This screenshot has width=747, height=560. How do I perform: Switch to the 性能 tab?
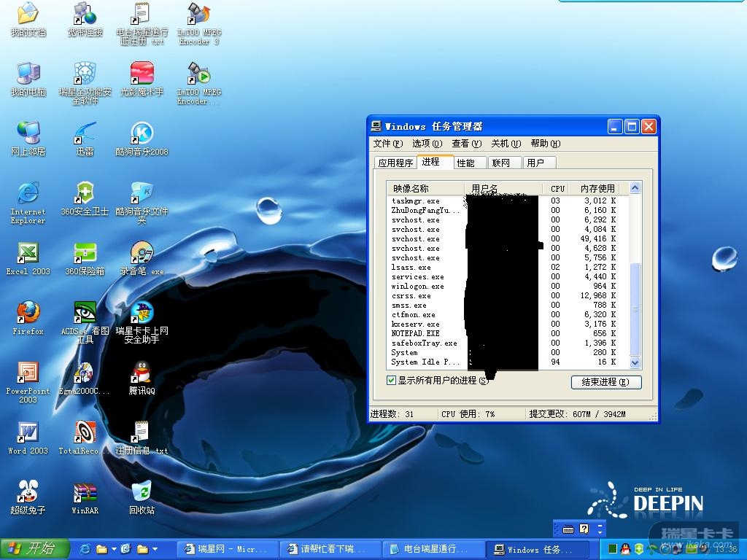(x=465, y=163)
